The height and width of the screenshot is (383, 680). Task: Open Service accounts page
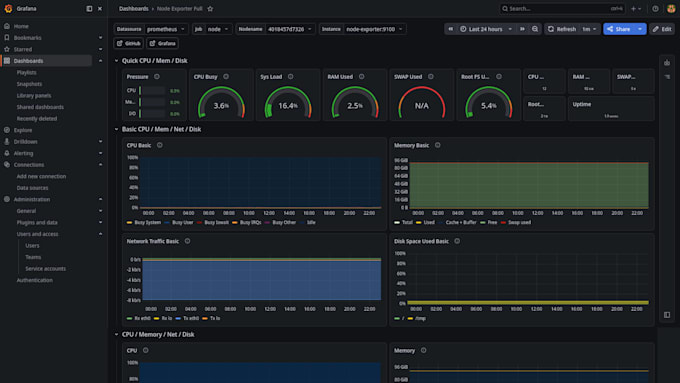(x=46, y=269)
